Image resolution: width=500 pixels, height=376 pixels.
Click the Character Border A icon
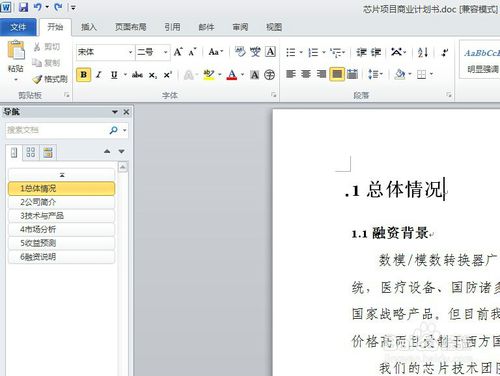(270, 52)
